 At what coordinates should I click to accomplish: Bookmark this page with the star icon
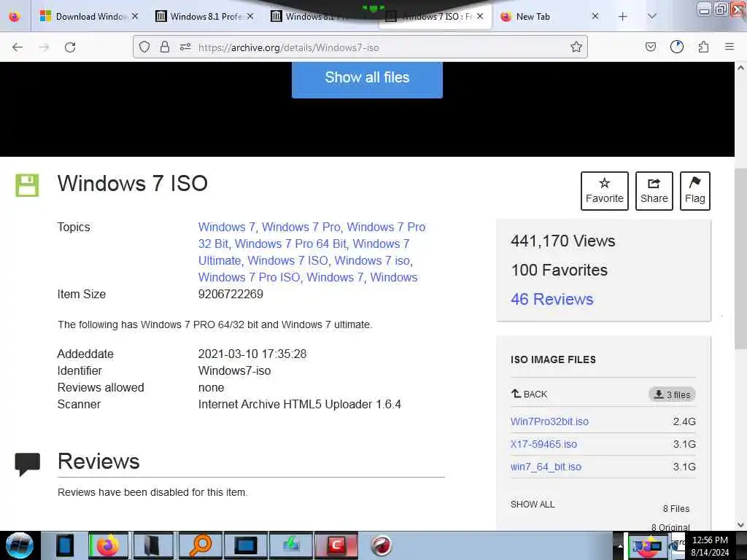(x=576, y=47)
